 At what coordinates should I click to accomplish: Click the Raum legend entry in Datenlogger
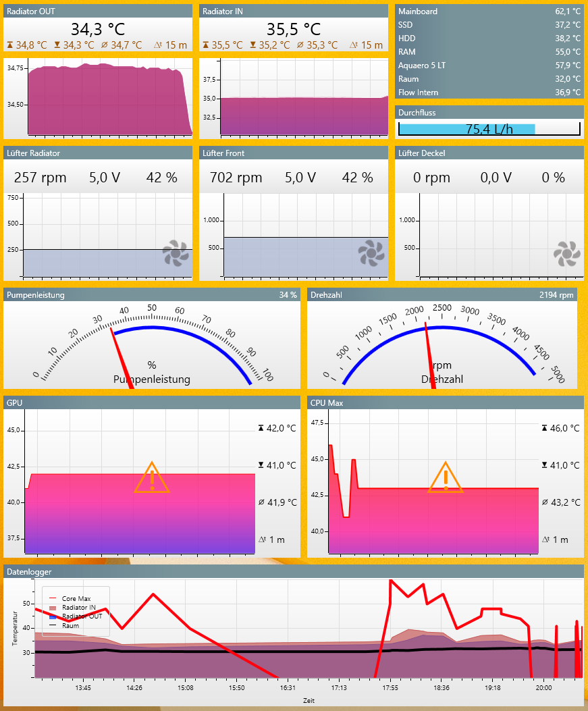coord(70,625)
